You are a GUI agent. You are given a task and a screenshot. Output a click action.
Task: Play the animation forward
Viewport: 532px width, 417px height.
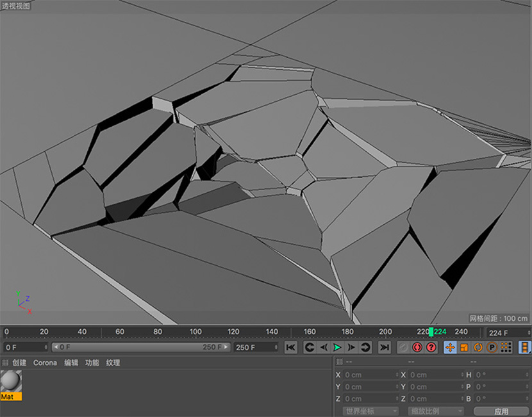(x=337, y=347)
